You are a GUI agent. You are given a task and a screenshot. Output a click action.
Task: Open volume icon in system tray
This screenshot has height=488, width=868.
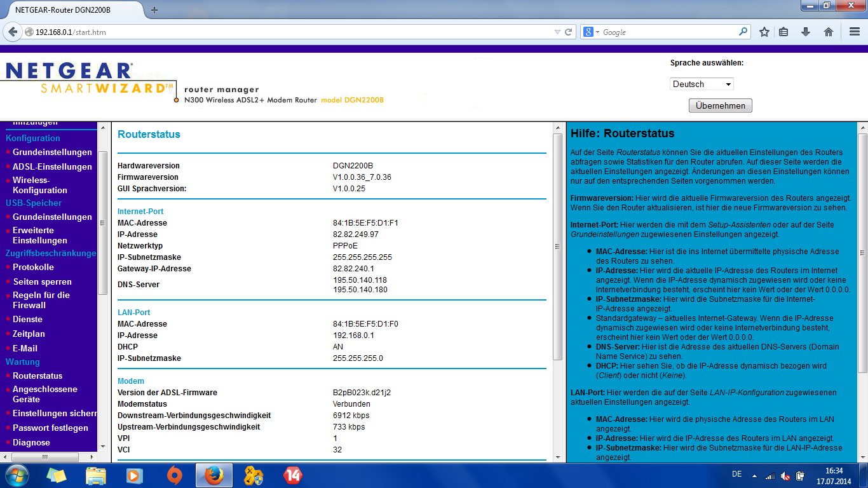pyautogui.click(x=786, y=475)
